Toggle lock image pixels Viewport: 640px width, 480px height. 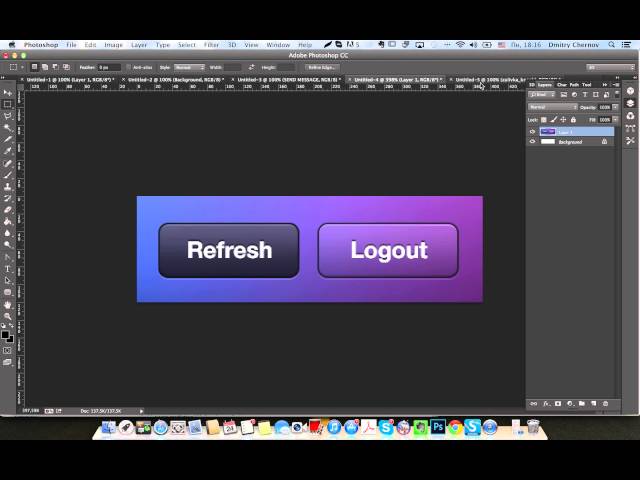point(553,120)
